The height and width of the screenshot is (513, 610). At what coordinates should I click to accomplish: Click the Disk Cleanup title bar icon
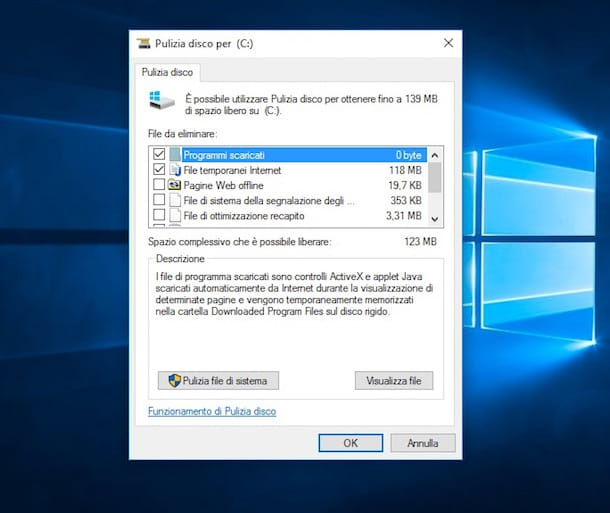click(145, 43)
